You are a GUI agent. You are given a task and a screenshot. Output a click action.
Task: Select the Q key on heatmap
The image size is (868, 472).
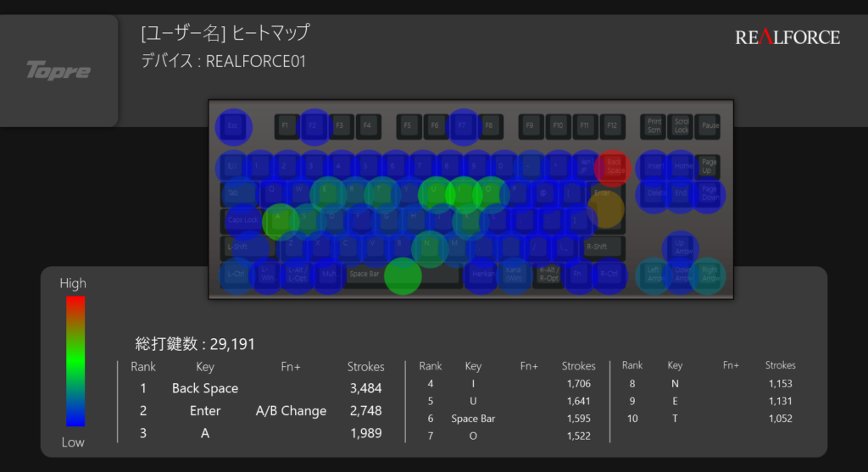[x=272, y=194]
